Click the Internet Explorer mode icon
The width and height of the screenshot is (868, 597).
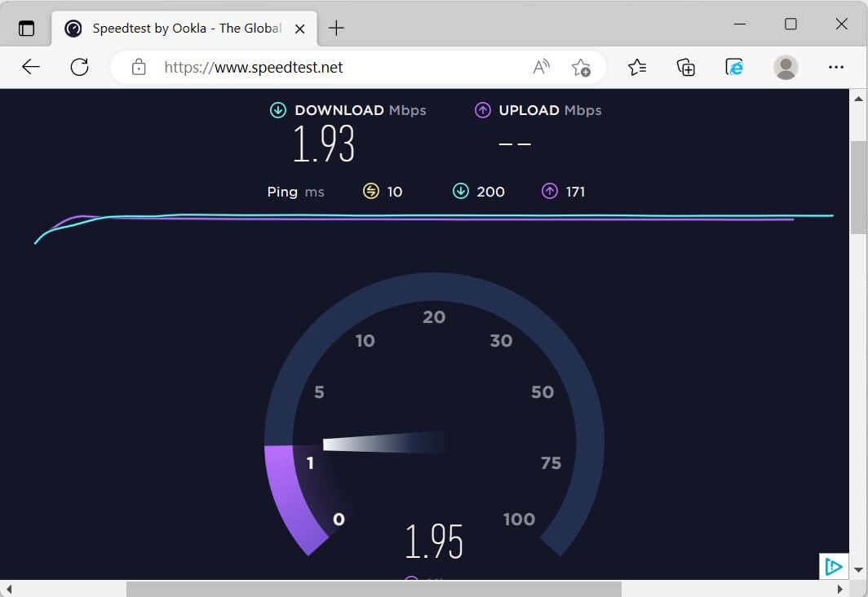[735, 67]
